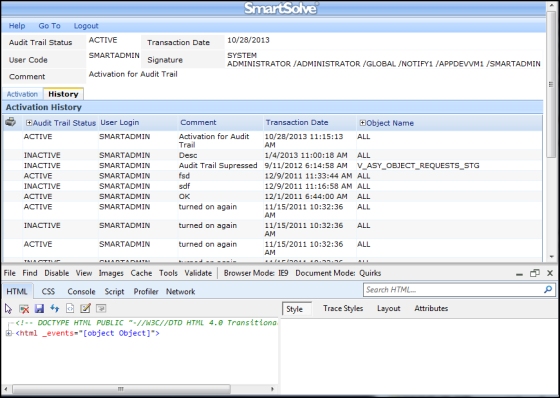Click the '1/4/2013 11:00:18 AM' date cell

(306, 155)
